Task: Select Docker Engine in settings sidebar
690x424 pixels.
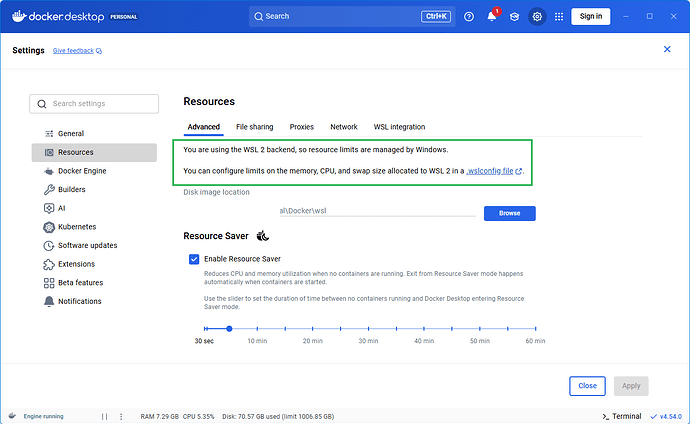Action: pos(82,171)
